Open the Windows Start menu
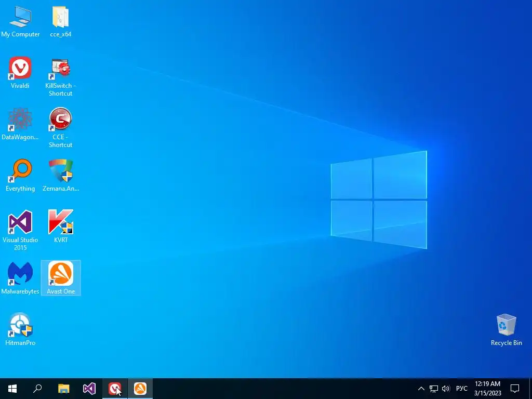Screen dimensions: 532x399 (12, 389)
